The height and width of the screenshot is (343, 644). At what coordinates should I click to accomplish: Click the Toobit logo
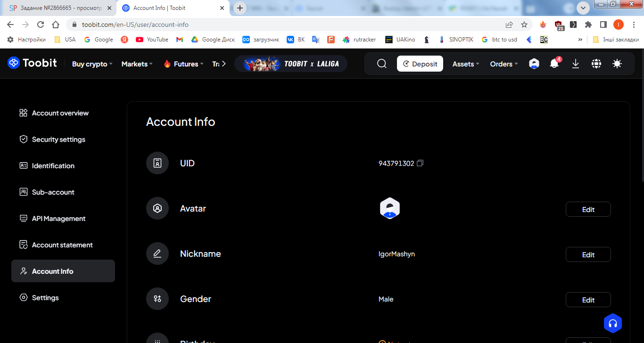click(32, 63)
